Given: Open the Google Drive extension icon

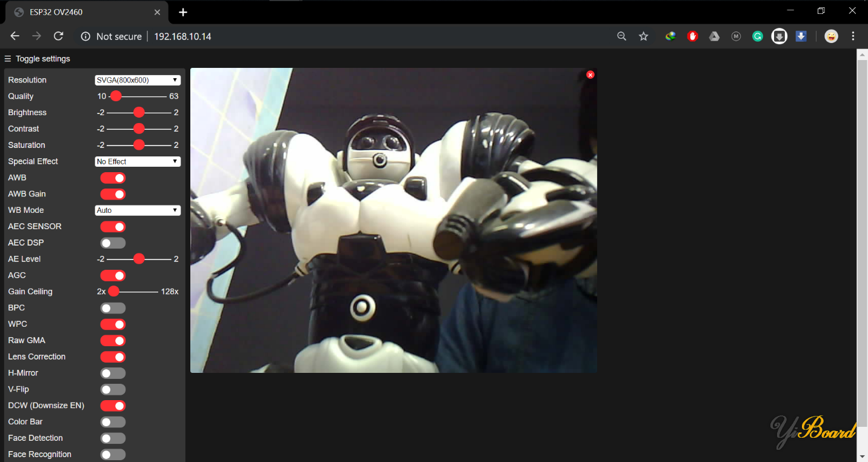Looking at the screenshot, I should (x=714, y=36).
